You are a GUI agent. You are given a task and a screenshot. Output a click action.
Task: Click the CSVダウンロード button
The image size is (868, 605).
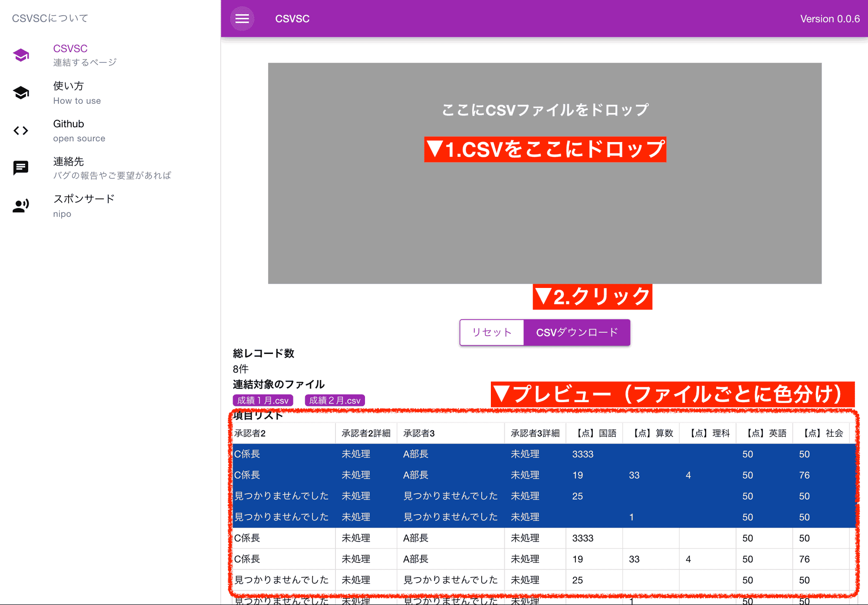click(577, 332)
